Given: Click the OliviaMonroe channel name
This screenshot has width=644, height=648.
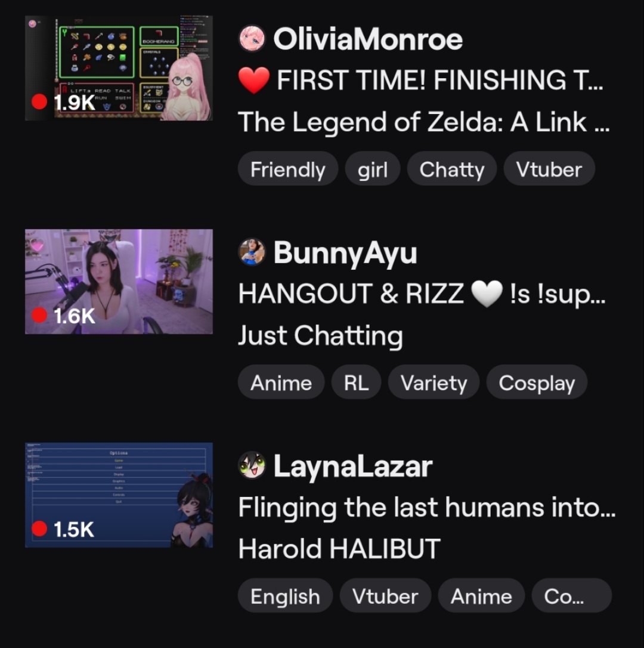Looking at the screenshot, I should click(368, 39).
